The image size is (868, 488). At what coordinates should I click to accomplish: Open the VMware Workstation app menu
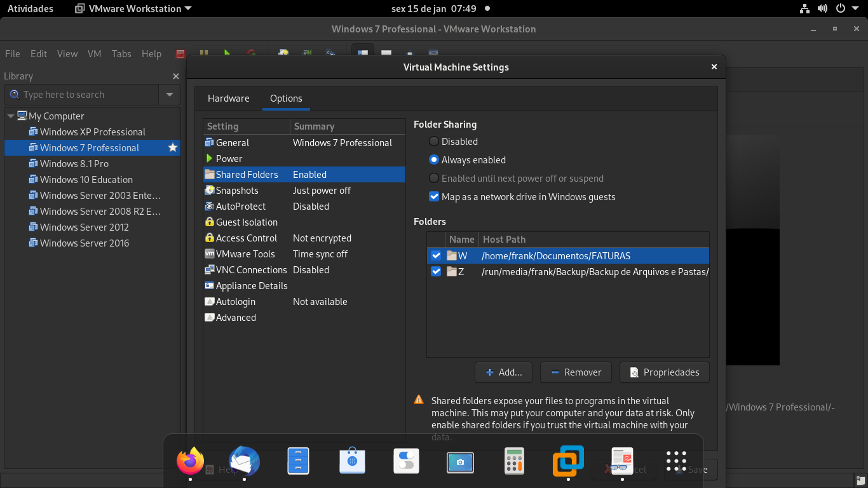[133, 9]
